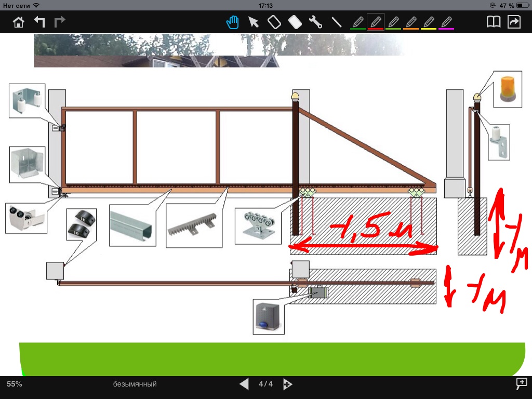The image size is (532, 399).
Task: Tap the share export arrow
Action: click(x=514, y=22)
